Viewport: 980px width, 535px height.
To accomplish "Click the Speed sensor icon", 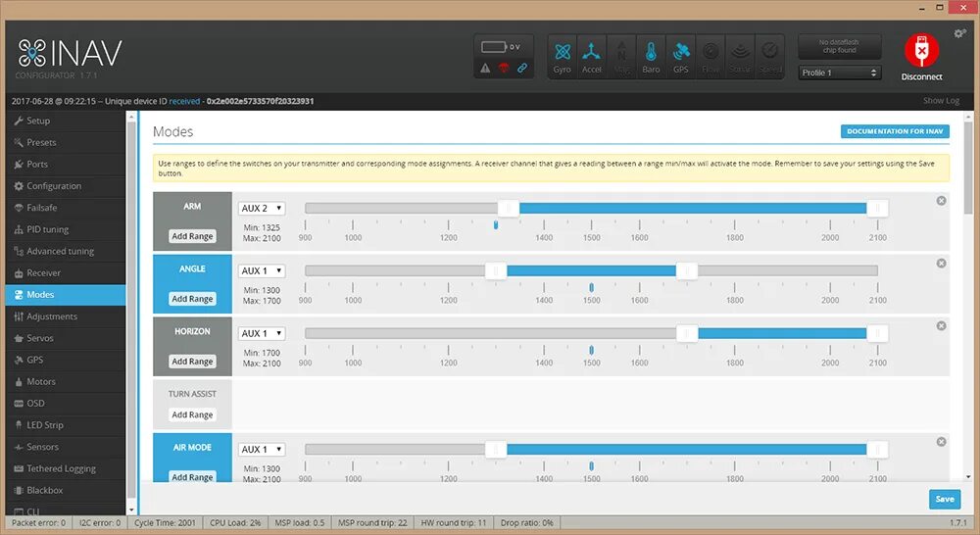I will coord(770,56).
